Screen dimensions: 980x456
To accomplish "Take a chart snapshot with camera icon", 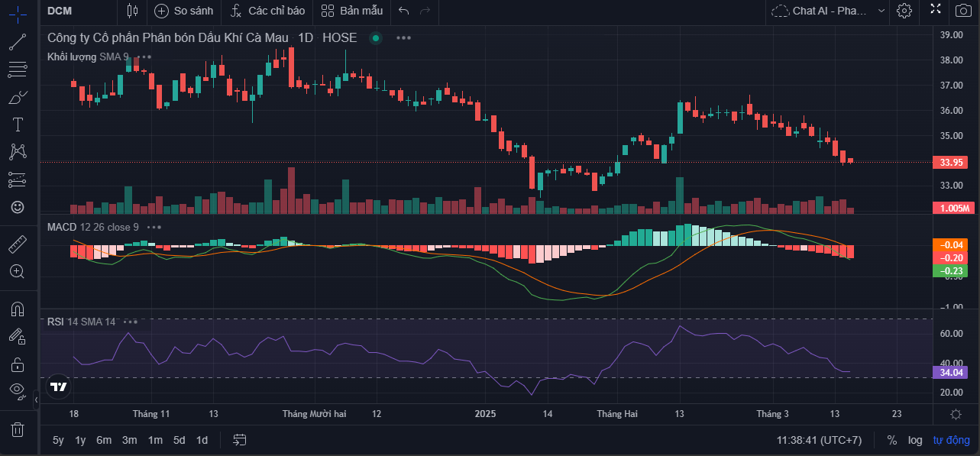I will point(964,11).
